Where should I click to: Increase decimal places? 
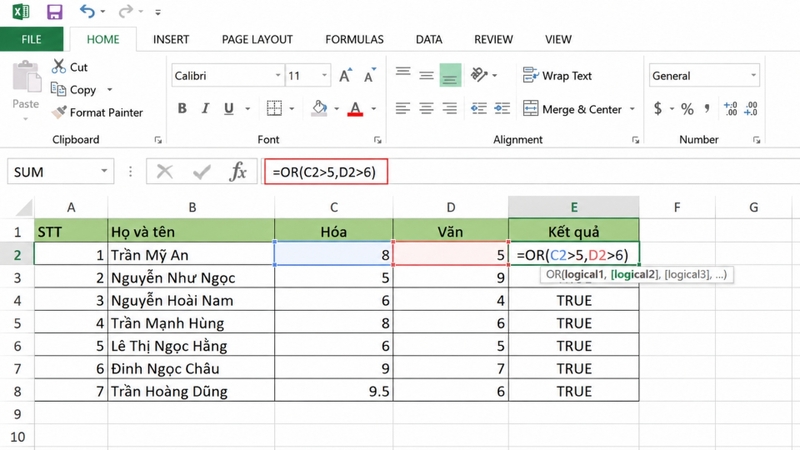[x=731, y=108]
